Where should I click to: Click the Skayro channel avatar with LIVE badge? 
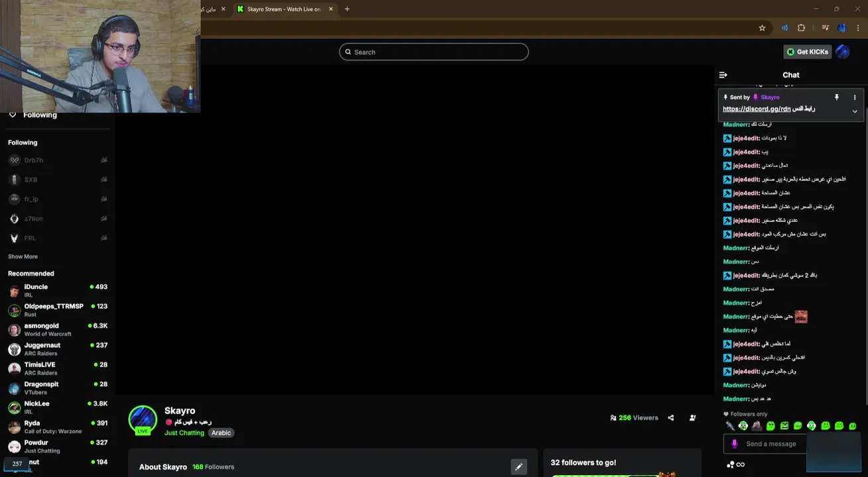[143, 420]
